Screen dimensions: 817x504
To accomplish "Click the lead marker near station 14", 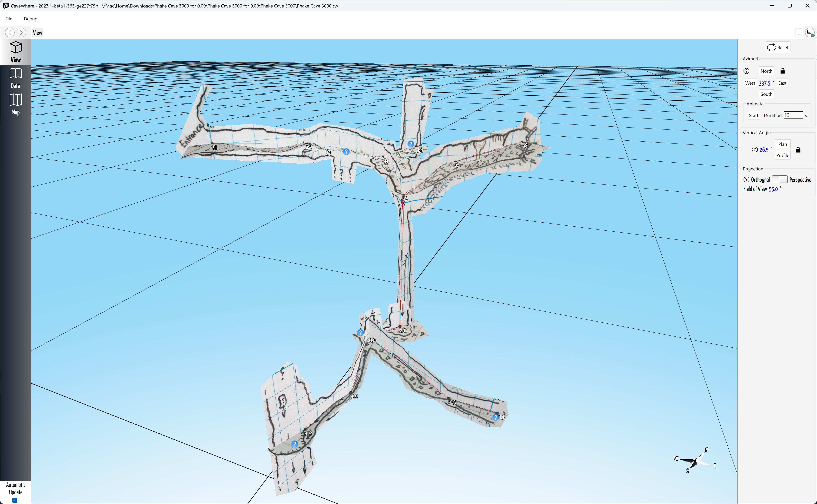I will point(495,417).
